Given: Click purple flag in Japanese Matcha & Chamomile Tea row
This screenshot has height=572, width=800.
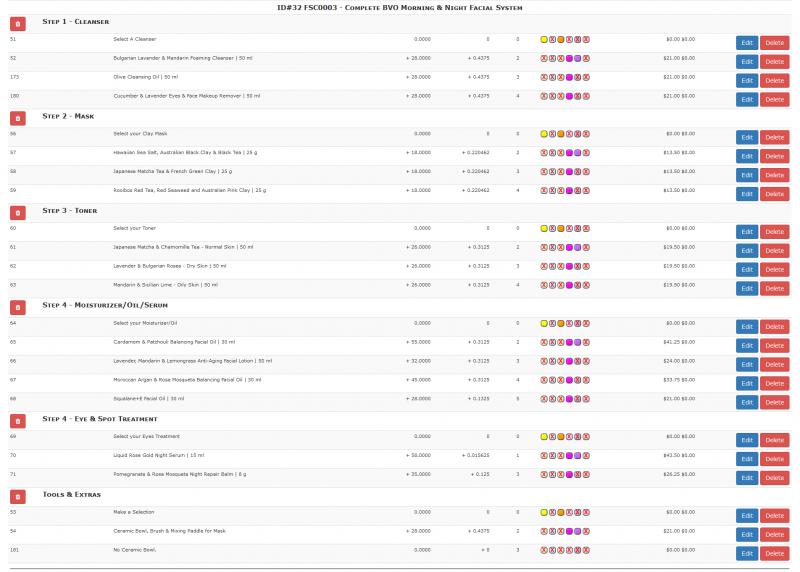Looking at the screenshot, I should point(578,247).
